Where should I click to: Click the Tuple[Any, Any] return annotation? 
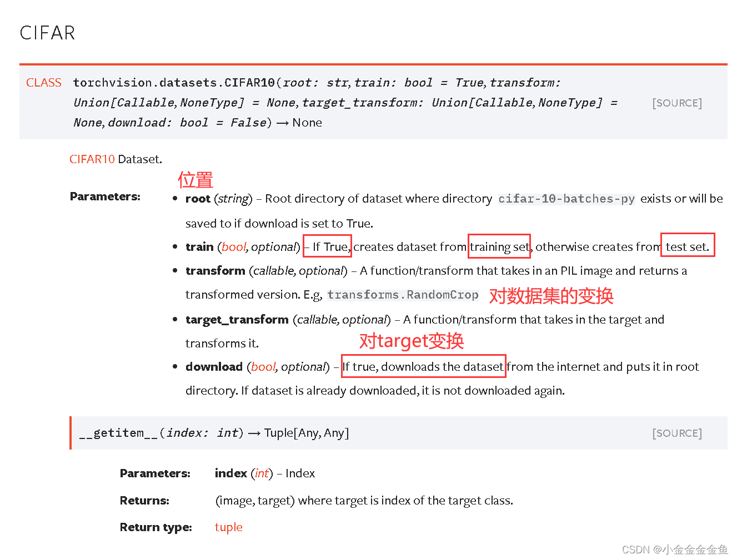click(x=307, y=433)
